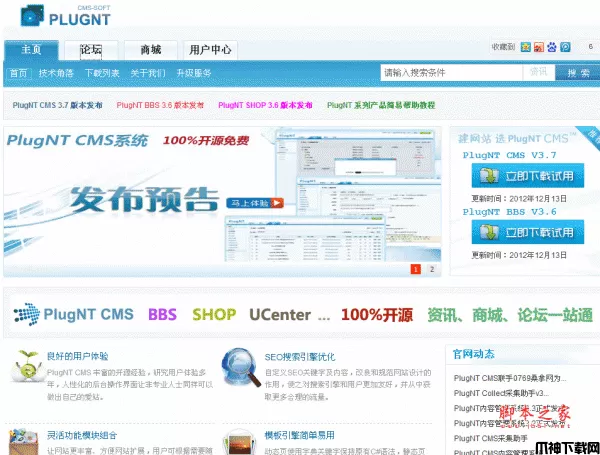Image resolution: width=600 pixels, height=455 pixels.
Task: Click the 搜索 search button
Action: pyautogui.click(x=577, y=73)
